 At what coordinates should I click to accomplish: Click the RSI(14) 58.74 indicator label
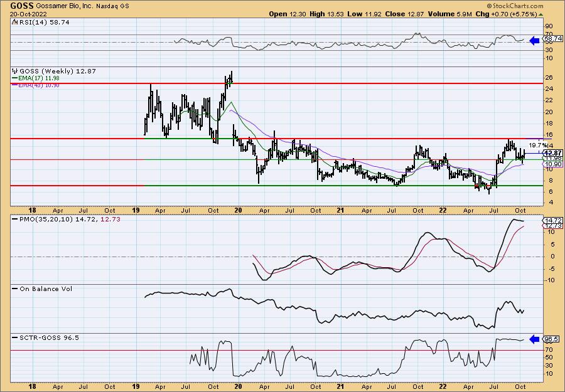click(43, 22)
